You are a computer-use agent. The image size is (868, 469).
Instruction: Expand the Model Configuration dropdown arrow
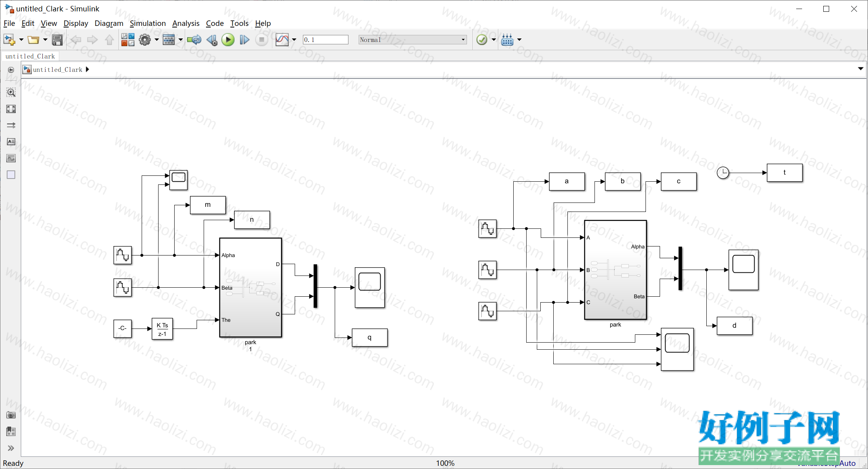157,40
